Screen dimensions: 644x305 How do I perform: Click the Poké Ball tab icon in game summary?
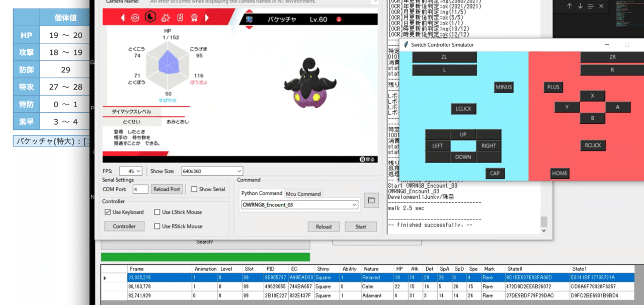click(134, 18)
